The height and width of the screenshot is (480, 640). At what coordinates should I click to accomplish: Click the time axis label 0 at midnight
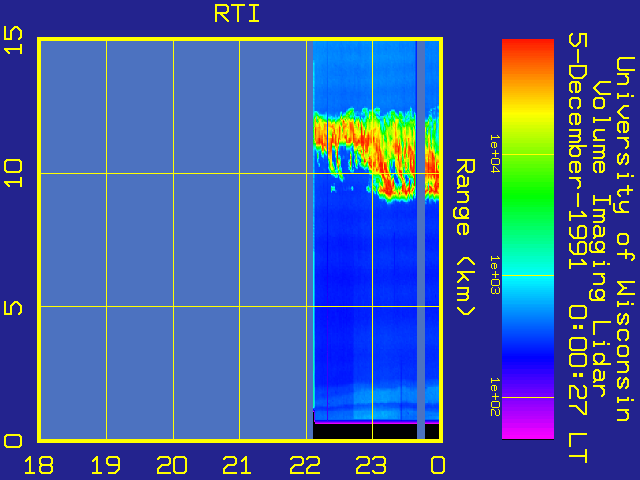tap(438, 465)
